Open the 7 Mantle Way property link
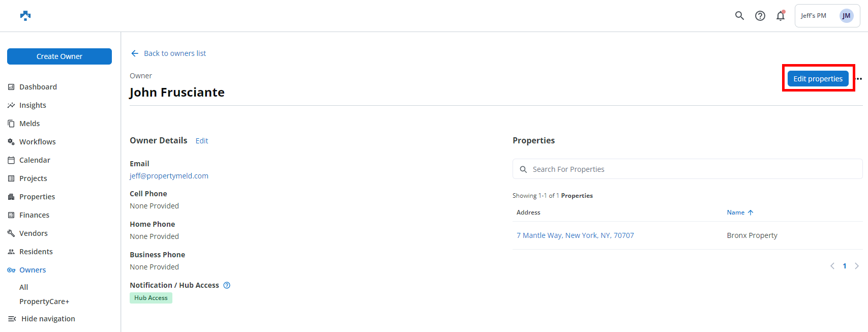Viewport: 868px width, 332px height. (575, 235)
